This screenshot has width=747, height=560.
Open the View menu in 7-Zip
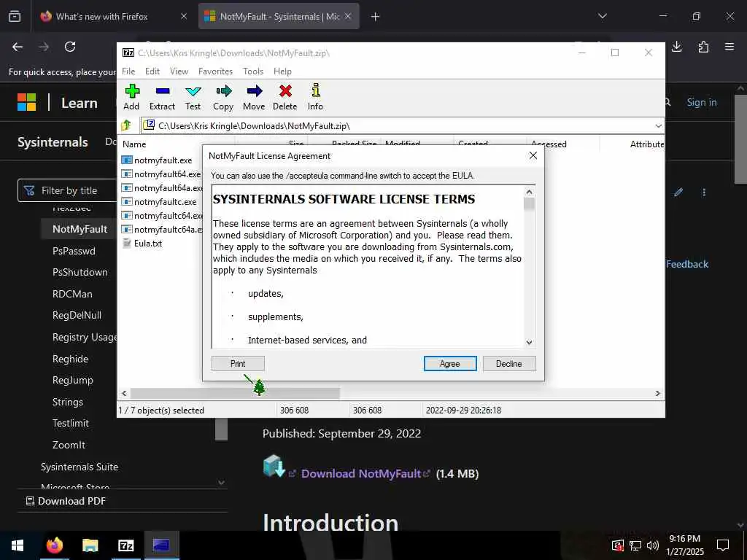pos(179,71)
